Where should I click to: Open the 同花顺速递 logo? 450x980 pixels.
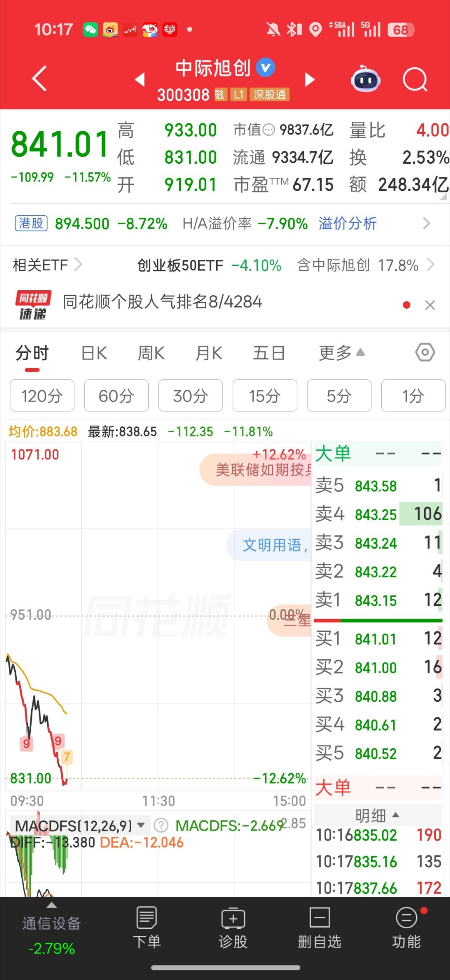pyautogui.click(x=33, y=305)
